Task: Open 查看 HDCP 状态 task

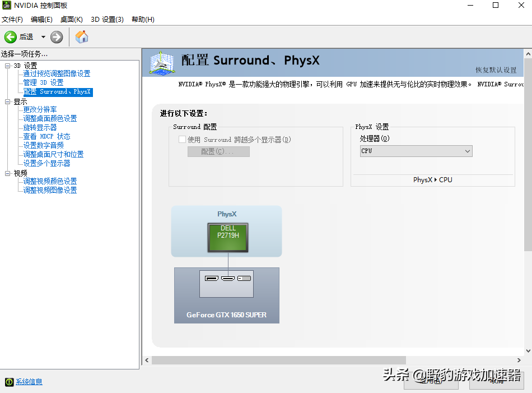Action: [x=46, y=136]
